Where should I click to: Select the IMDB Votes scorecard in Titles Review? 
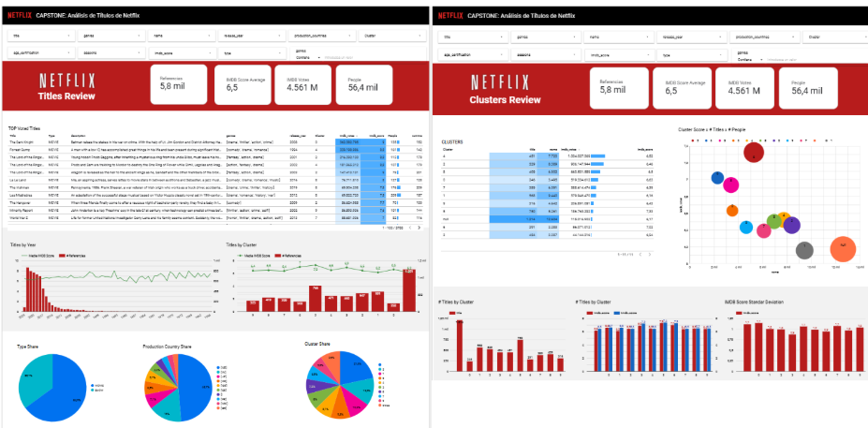302,84
